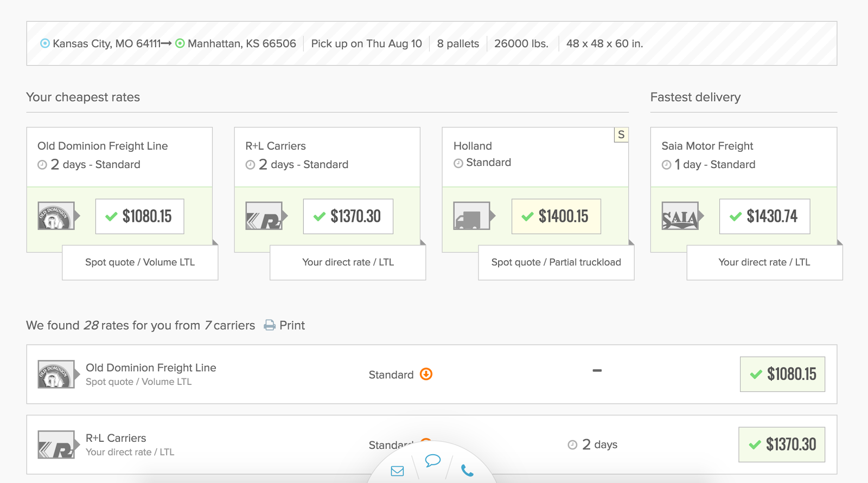868x483 pixels.
Task: Click the R+L Carriers logo in cheapest rates card
Action: point(264,216)
